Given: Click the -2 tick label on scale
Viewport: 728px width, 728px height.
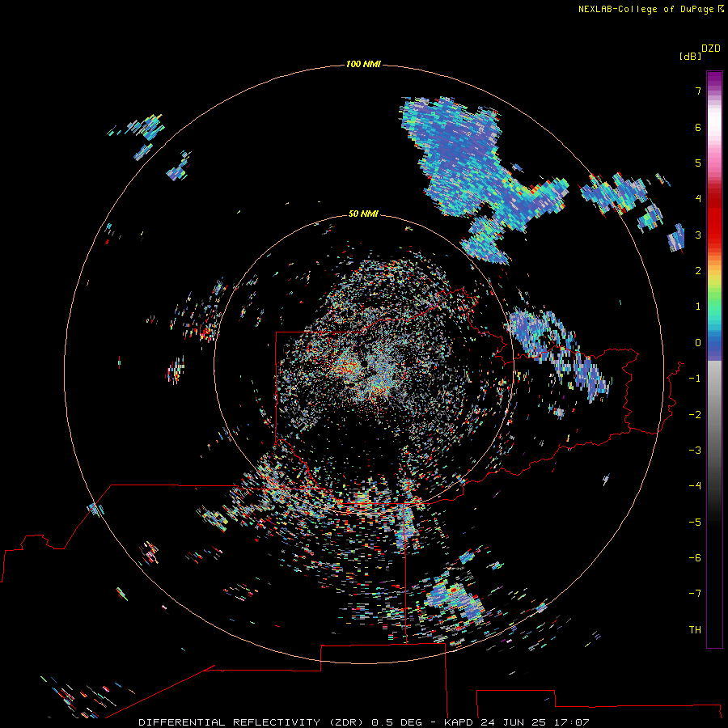Looking at the screenshot, I should pos(695,415).
